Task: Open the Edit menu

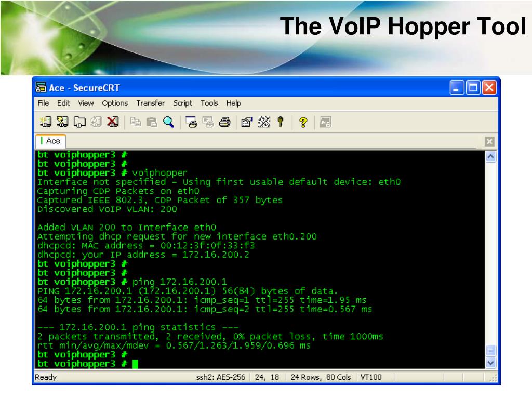Action: [x=63, y=103]
